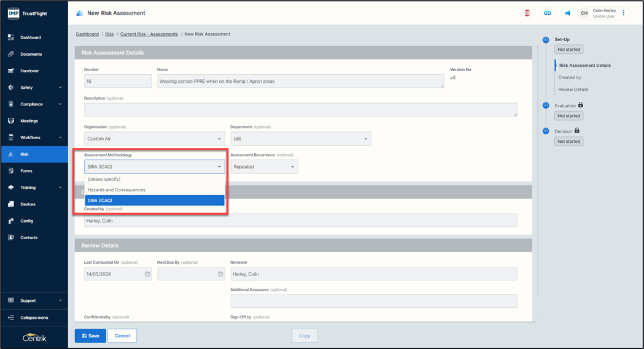Screen dimensions: 644x349
Task: Open the Organisation dropdown showing Custom Air
Action: (155, 139)
